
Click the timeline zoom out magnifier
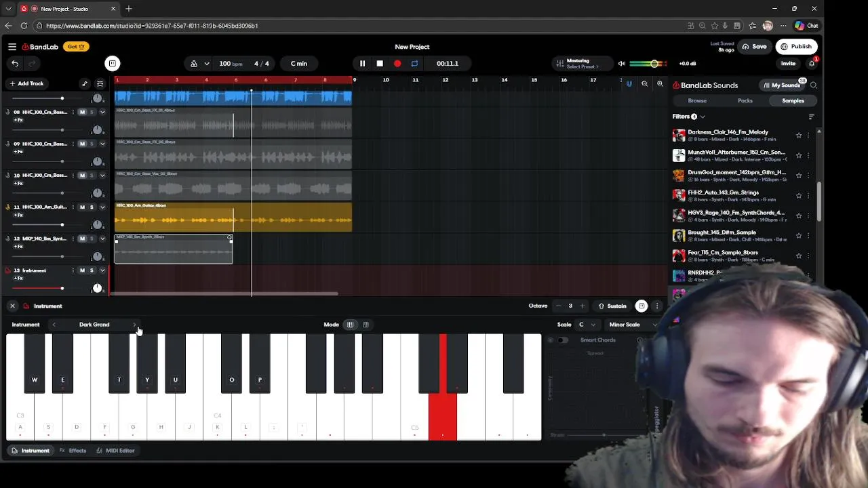[644, 84]
